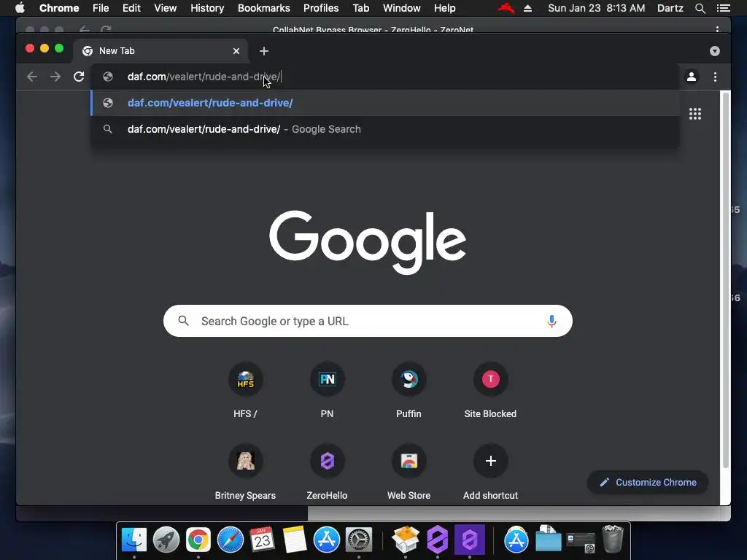Open Google Chrome from the Dock

coord(198,540)
